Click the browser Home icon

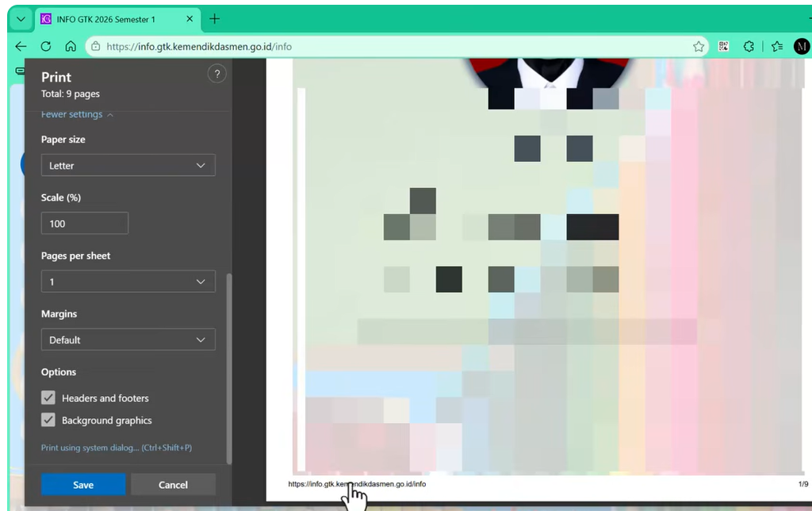click(71, 46)
